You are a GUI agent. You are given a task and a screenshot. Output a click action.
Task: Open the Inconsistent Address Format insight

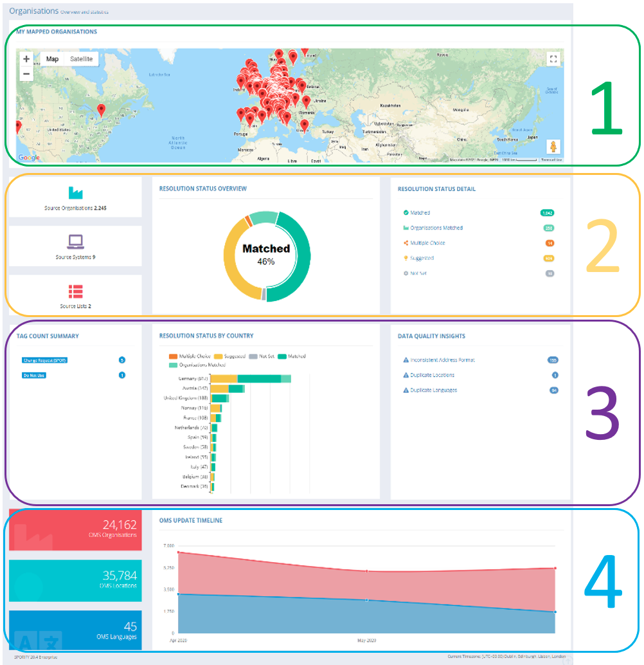coord(442,360)
